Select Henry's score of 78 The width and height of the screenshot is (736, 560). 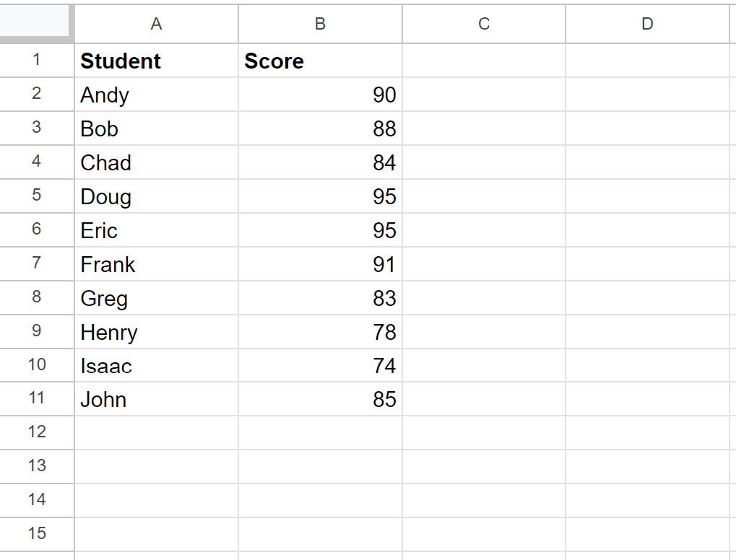point(319,331)
